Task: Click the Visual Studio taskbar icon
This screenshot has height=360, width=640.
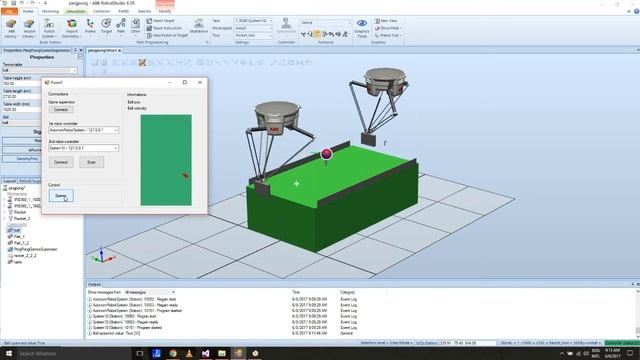Action: pos(205,353)
